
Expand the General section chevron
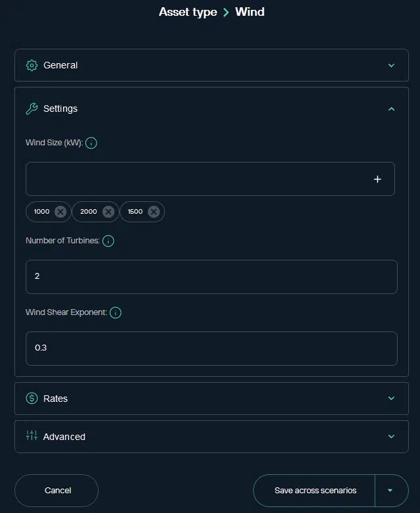[392, 65]
